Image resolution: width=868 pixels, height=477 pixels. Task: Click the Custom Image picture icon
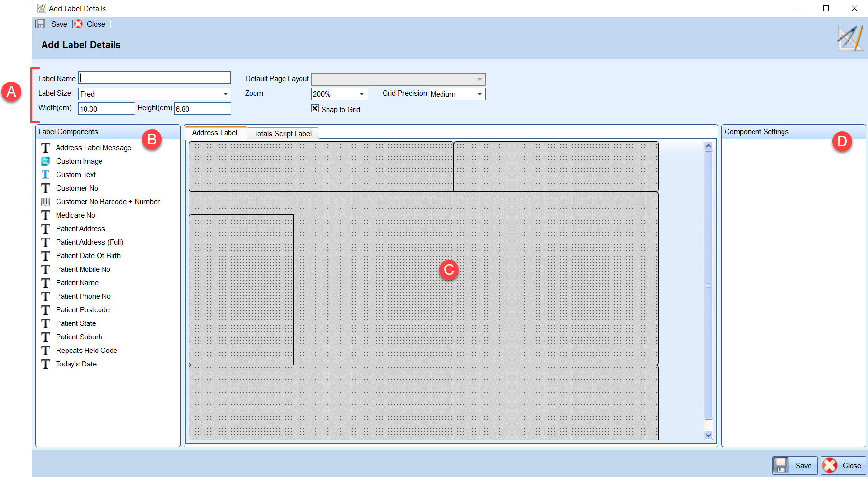coord(45,161)
